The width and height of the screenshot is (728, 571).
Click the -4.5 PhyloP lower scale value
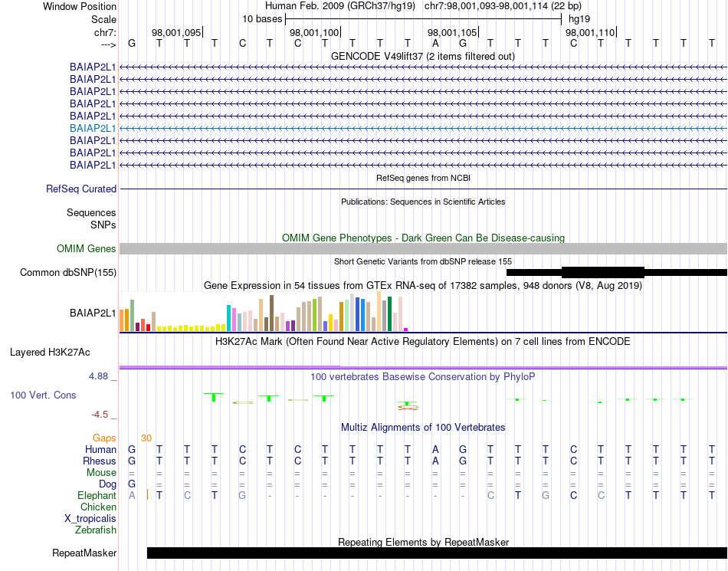100,415
